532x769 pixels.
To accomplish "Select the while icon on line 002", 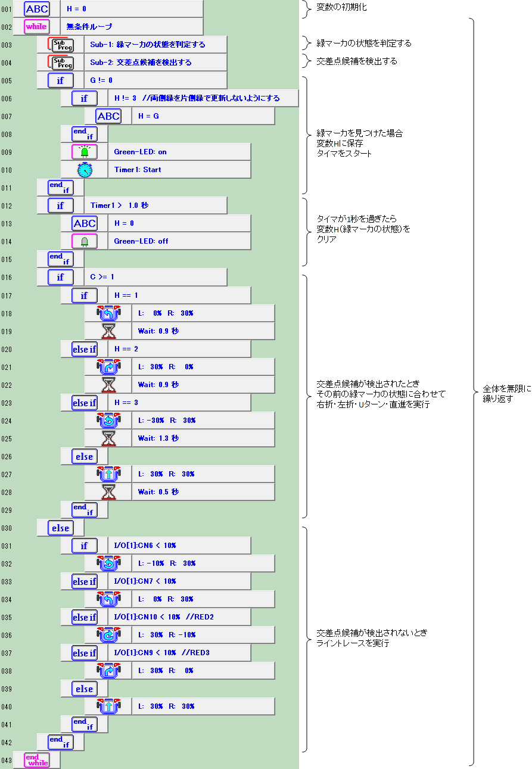I will click(x=36, y=27).
